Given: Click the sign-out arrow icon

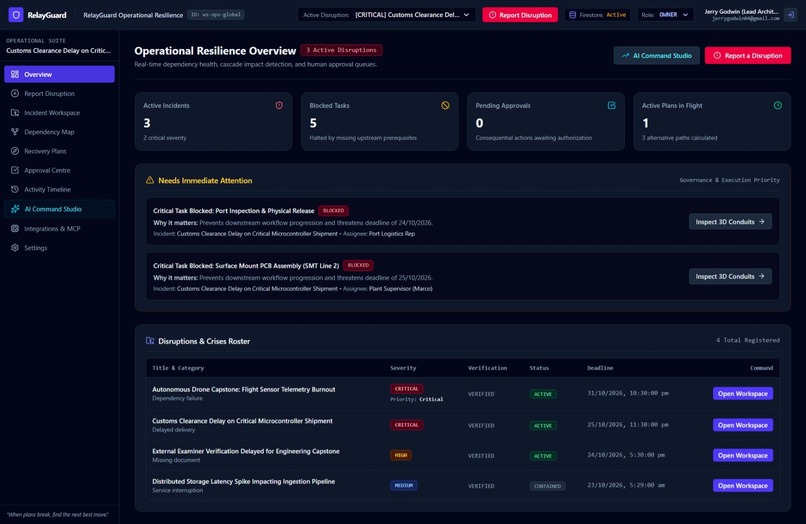Looking at the screenshot, I should (791, 15).
